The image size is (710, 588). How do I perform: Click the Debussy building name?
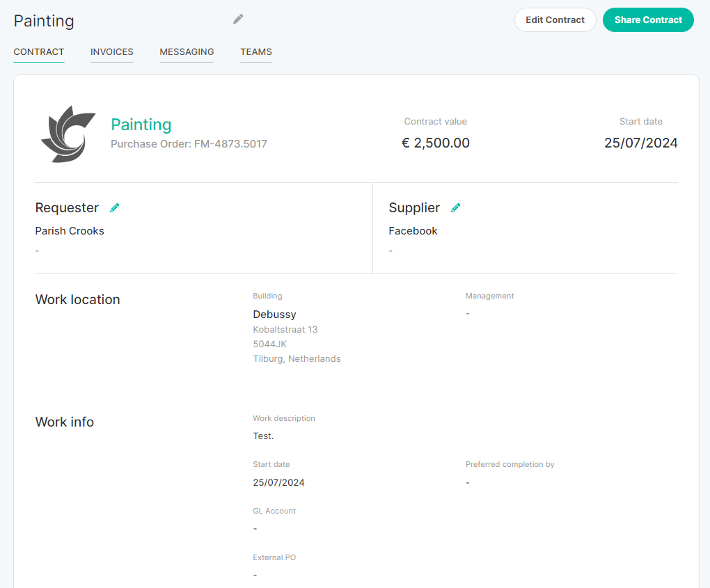coord(274,315)
